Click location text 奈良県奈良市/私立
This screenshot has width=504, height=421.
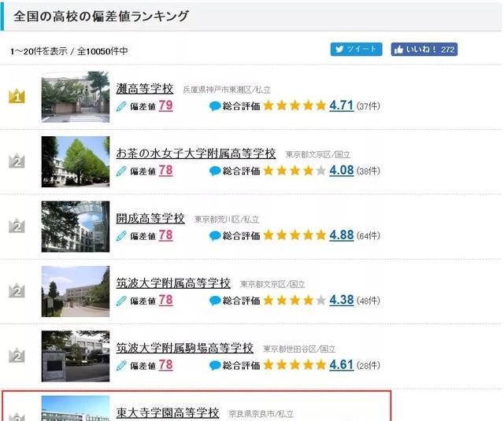tap(261, 414)
